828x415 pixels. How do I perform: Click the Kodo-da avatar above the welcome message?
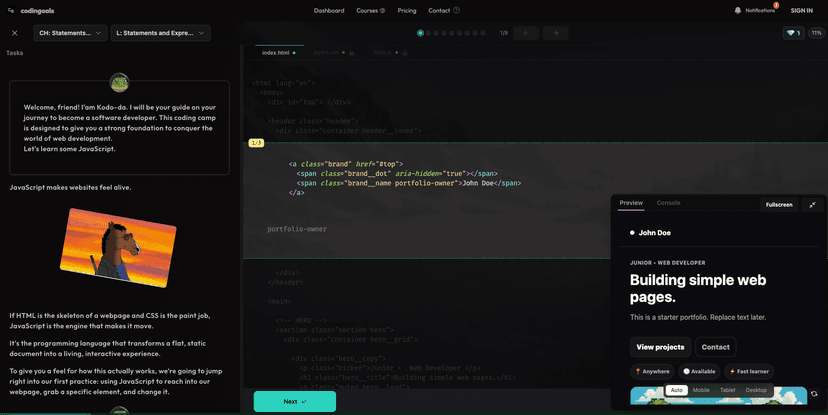coord(119,82)
